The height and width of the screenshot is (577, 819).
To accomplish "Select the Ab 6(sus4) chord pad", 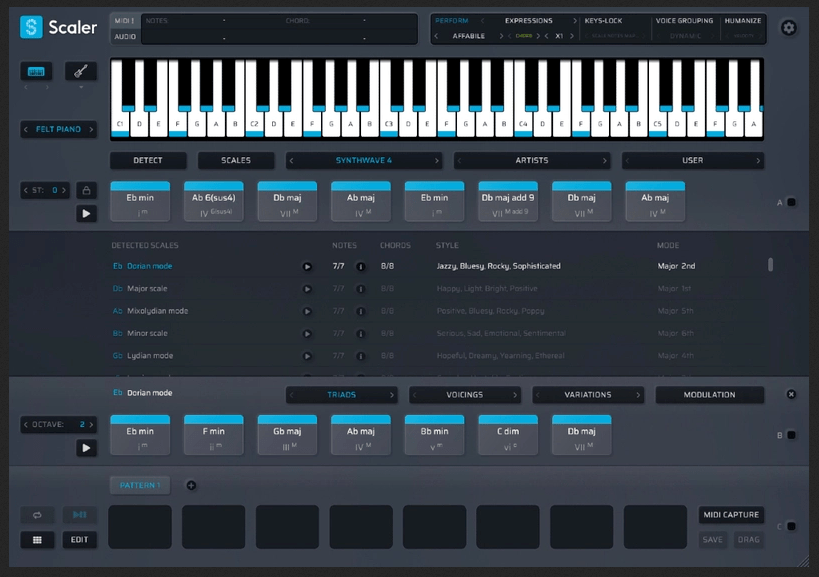I will click(214, 202).
